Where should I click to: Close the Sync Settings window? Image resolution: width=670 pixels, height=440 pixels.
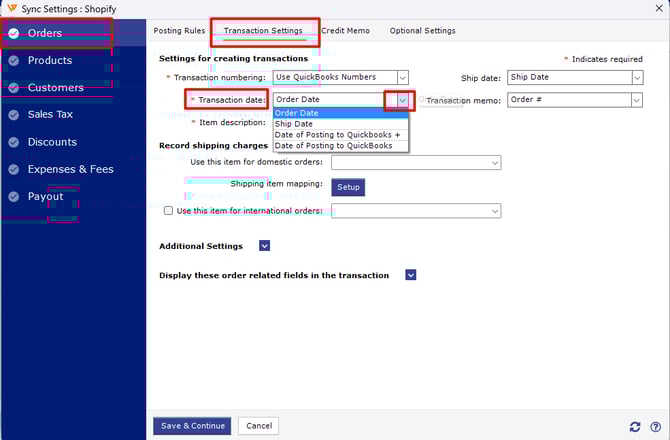coord(659,8)
